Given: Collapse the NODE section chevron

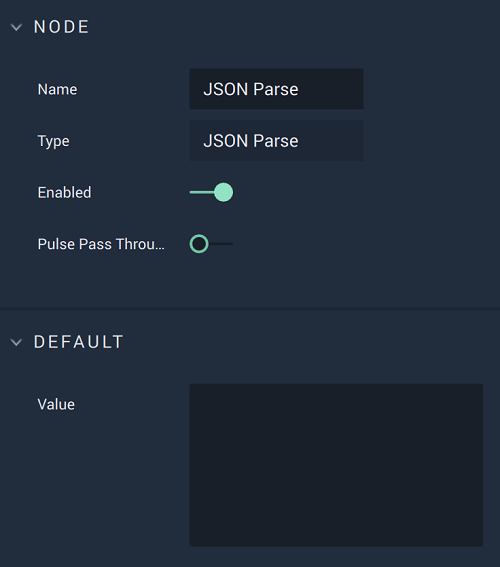Looking at the screenshot, I should click(x=16, y=27).
